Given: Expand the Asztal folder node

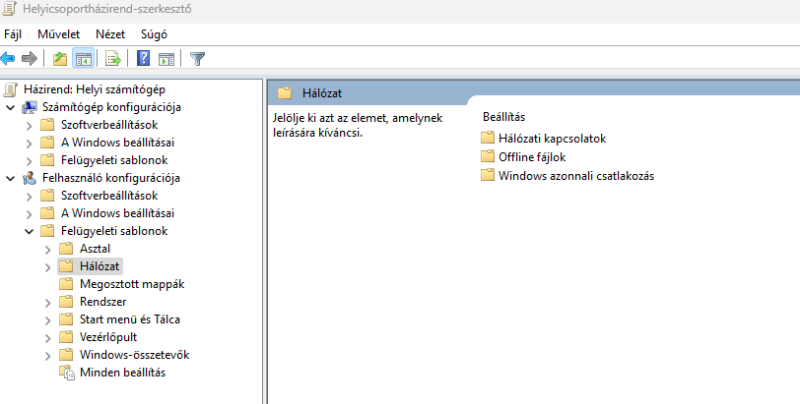Looking at the screenshot, I should [x=48, y=249].
